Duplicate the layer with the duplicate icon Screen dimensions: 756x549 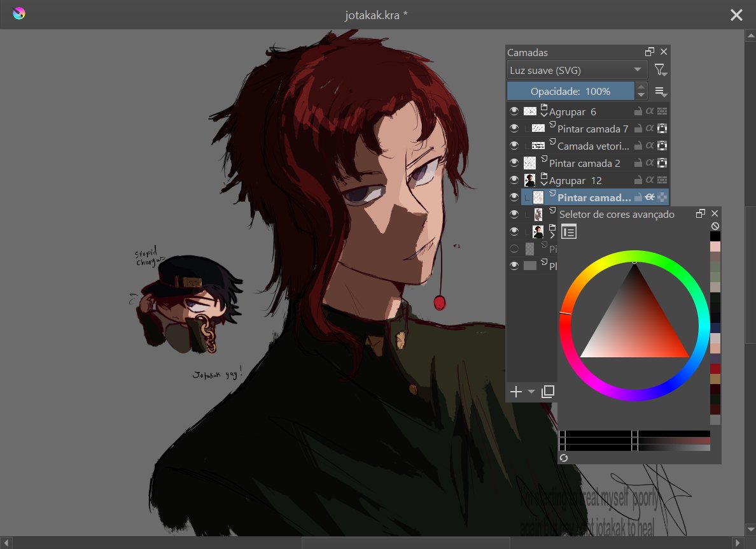[x=548, y=391]
